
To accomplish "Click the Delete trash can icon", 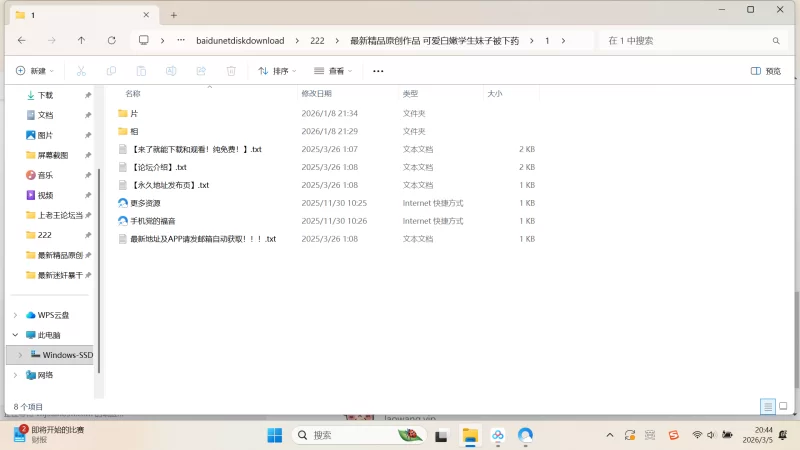I will (231, 71).
